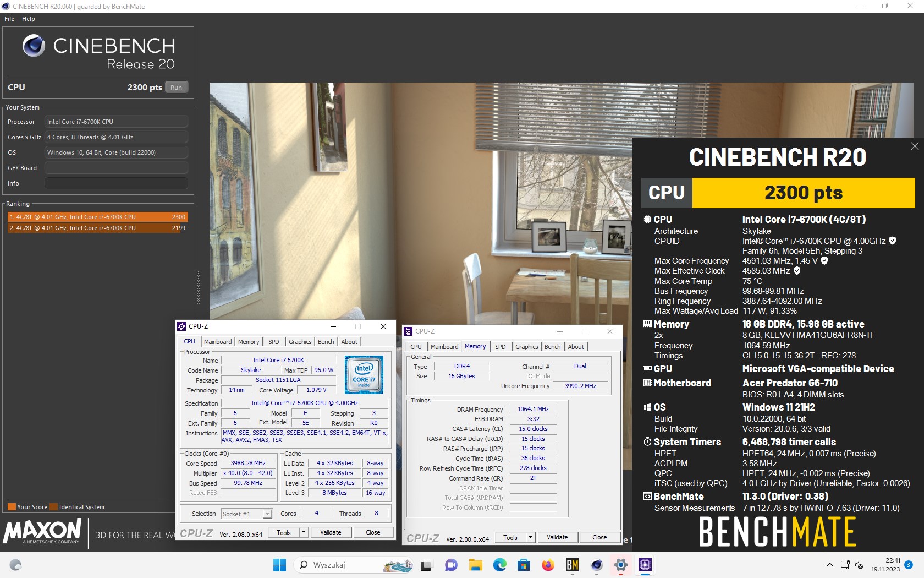The image size is (924, 578).
Task: Click the DRAM Frequency value 1064.1 MHz
Action: (x=533, y=409)
